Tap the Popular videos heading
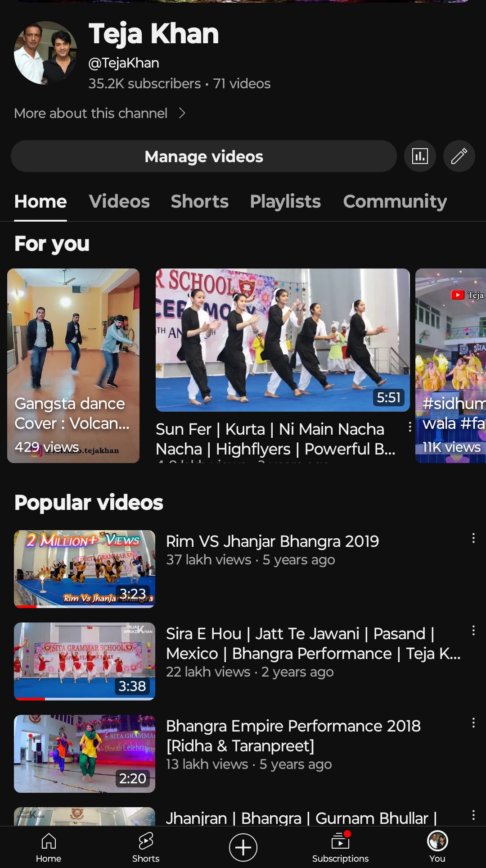 [x=89, y=502]
